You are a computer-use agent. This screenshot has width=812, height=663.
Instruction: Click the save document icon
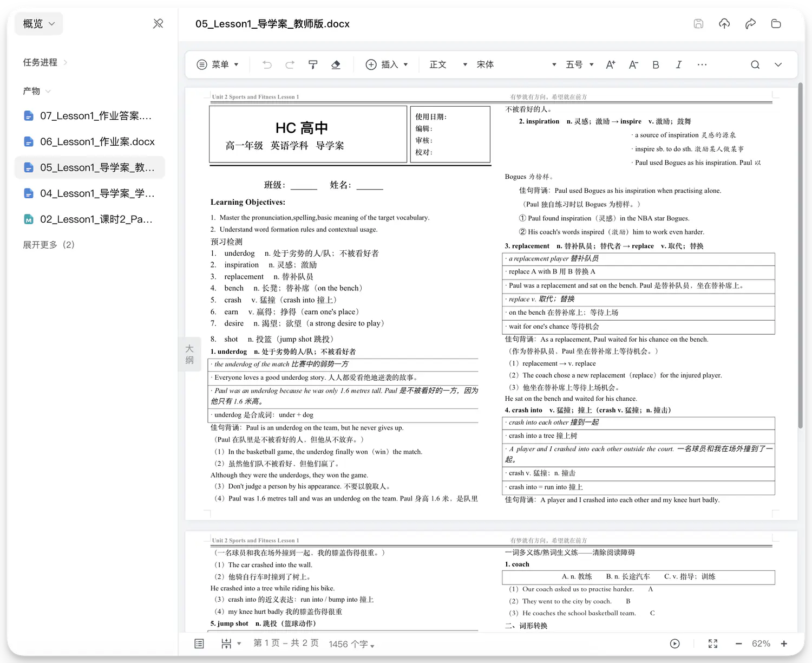[698, 23]
